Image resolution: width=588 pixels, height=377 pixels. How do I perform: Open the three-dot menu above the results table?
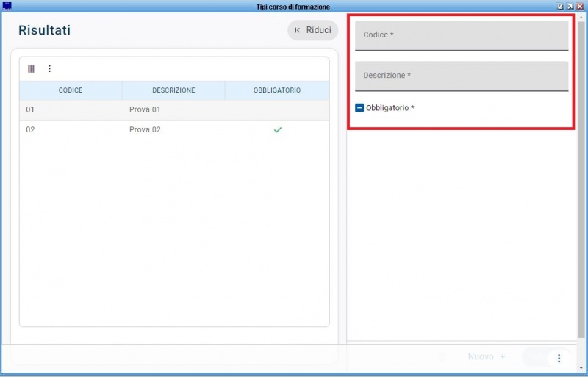pyautogui.click(x=49, y=68)
